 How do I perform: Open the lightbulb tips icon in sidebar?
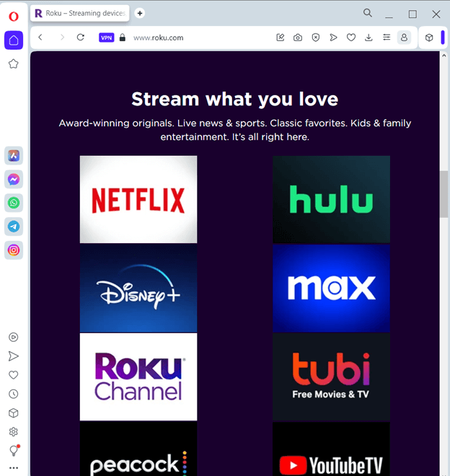click(14, 451)
